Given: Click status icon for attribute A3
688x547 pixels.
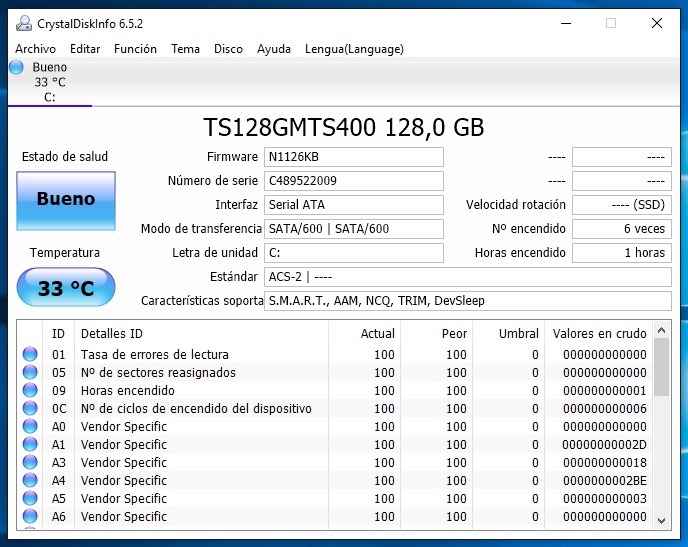Looking at the screenshot, I should 30,462.
